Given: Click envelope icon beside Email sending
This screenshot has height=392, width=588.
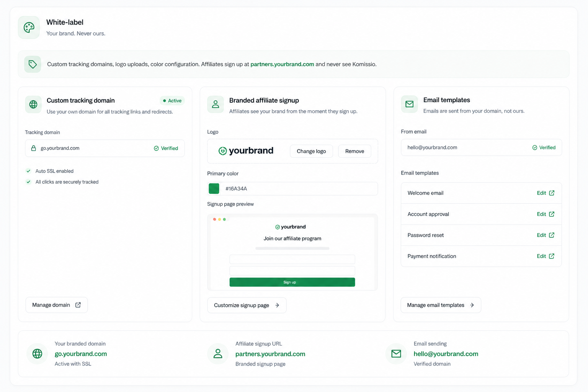Looking at the screenshot, I should click(396, 354).
